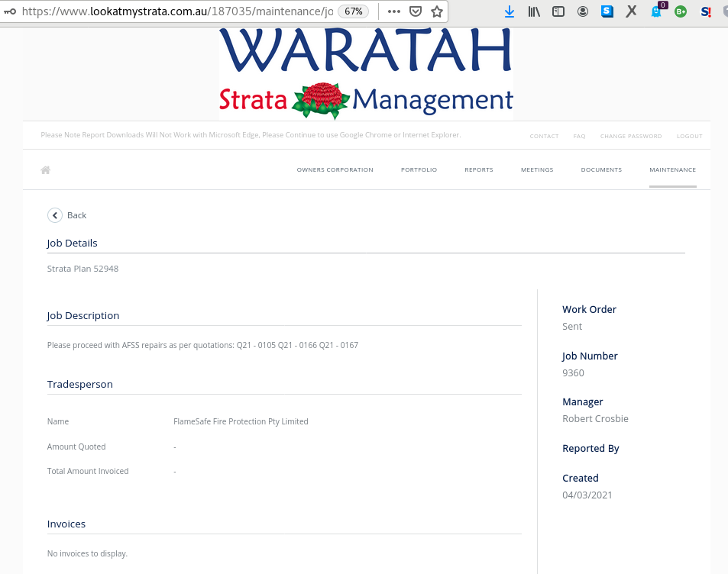Click the lookatmystrata URL address field
The width and height of the screenshot is (728, 574).
[177, 11]
